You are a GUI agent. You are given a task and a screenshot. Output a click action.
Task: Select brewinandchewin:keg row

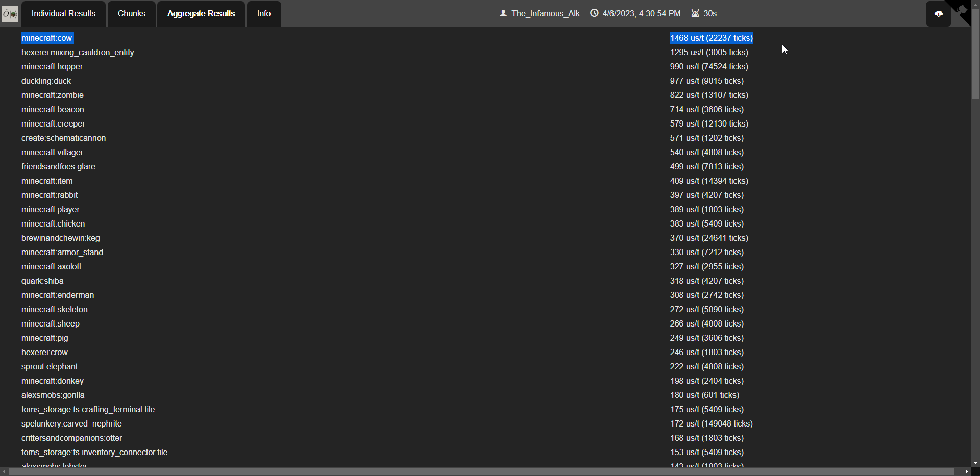(61, 238)
